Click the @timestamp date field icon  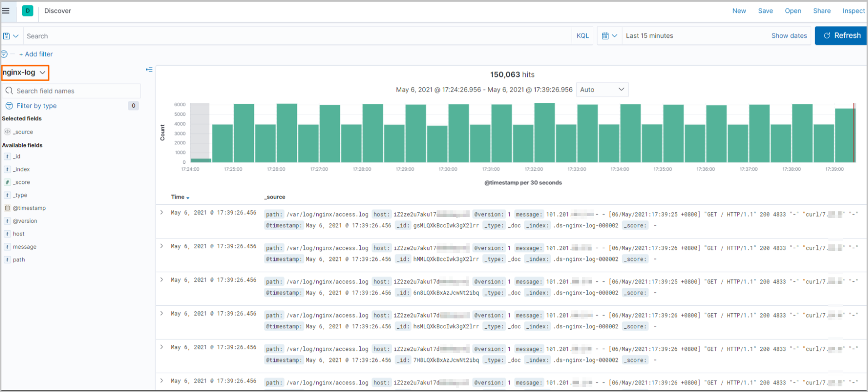(x=8, y=208)
